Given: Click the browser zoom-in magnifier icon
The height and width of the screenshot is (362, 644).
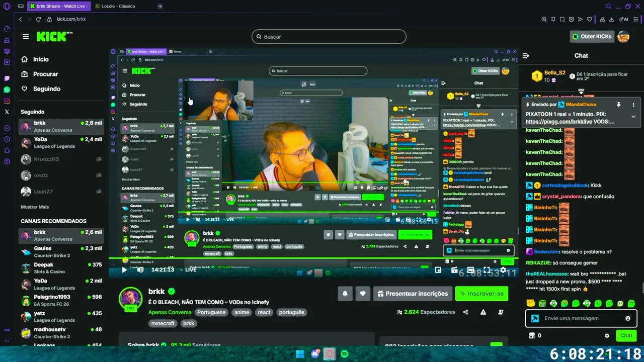Looking at the screenshot, I should (x=544, y=19).
